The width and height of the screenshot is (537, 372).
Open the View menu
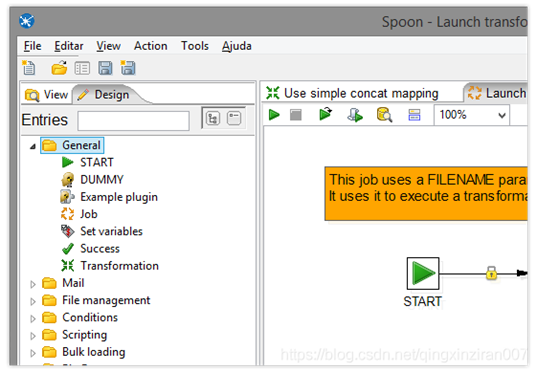[108, 46]
